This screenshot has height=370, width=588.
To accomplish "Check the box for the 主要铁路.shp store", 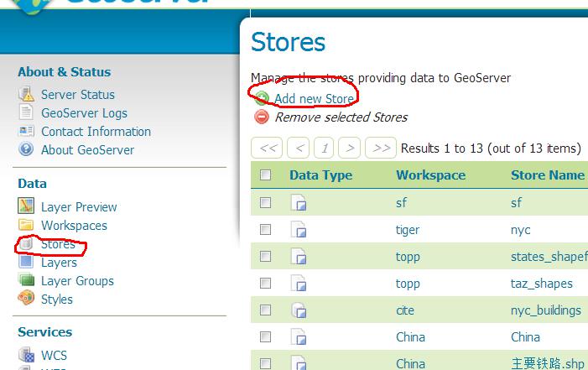I will tap(266, 363).
